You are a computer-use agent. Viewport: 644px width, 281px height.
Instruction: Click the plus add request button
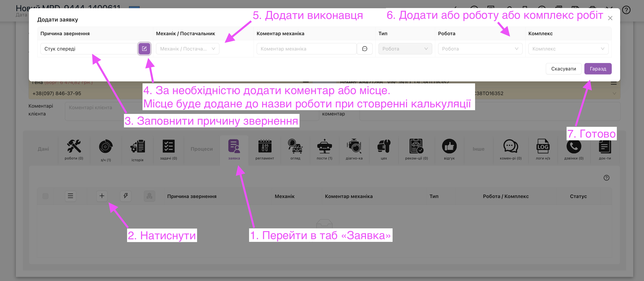coord(102,196)
